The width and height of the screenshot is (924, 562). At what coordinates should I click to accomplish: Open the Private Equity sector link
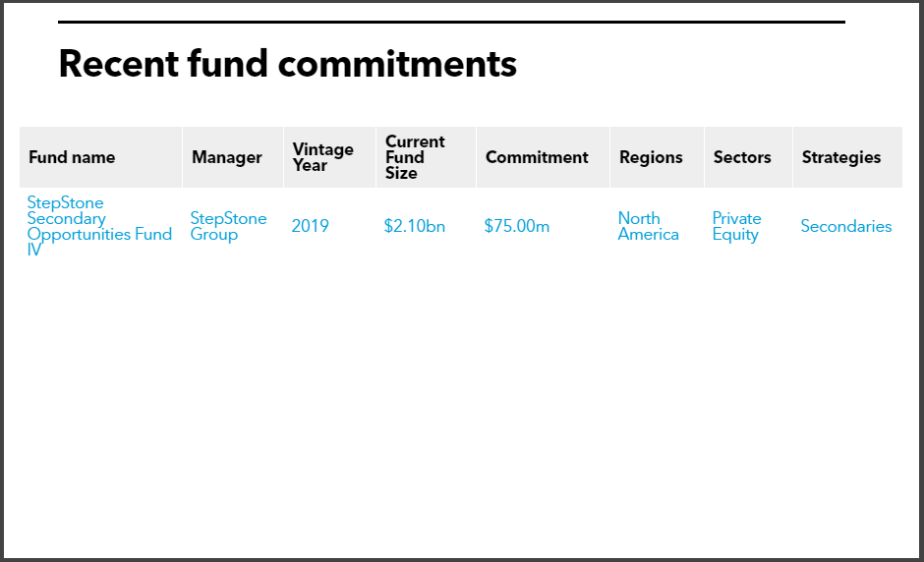point(736,226)
